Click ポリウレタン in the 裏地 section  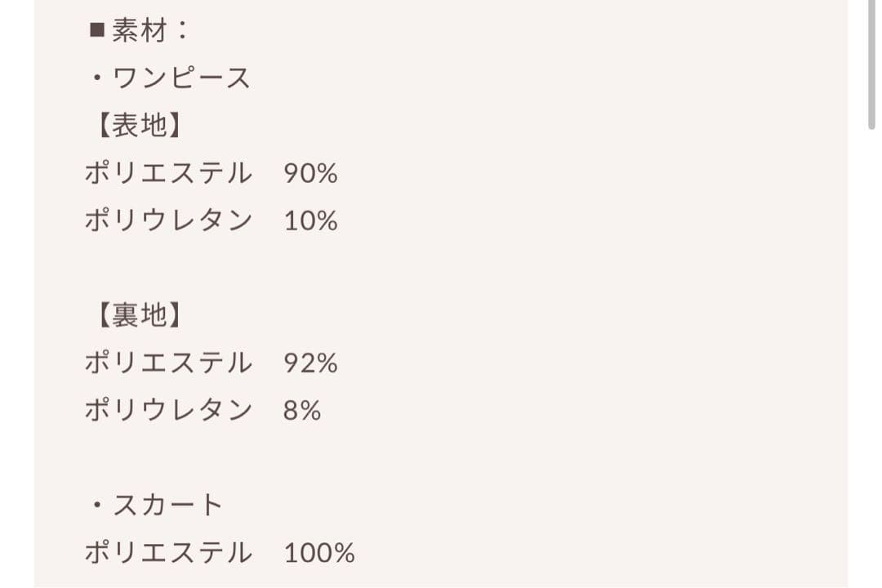(169, 410)
